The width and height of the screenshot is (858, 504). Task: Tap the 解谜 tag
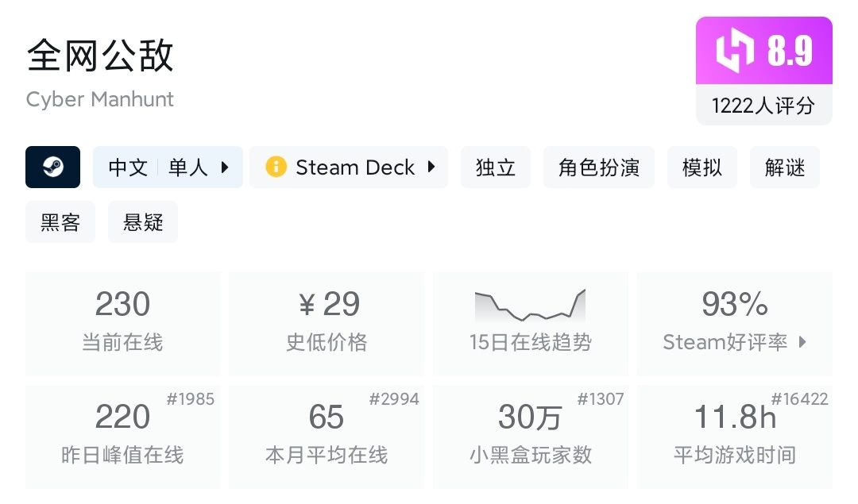(x=785, y=167)
